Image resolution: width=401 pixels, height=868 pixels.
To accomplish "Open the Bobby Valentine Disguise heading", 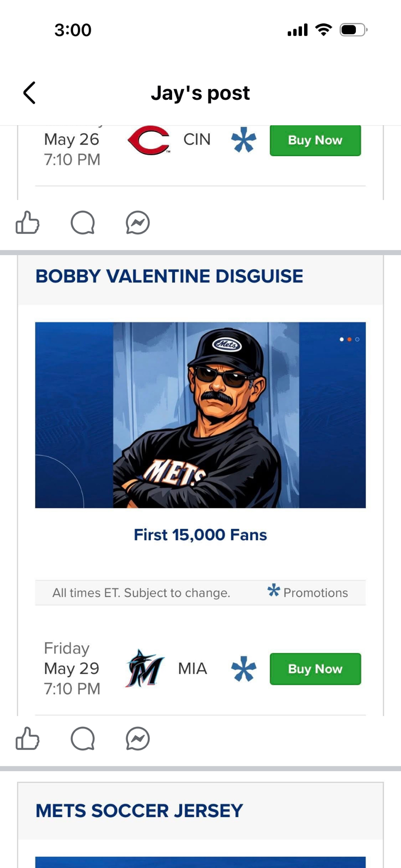I will tap(169, 276).
